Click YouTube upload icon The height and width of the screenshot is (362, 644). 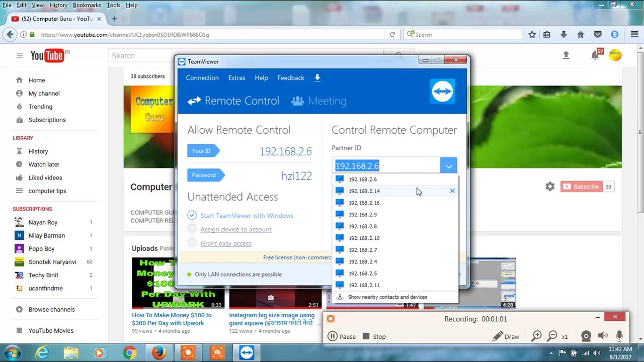pyautogui.click(x=566, y=55)
